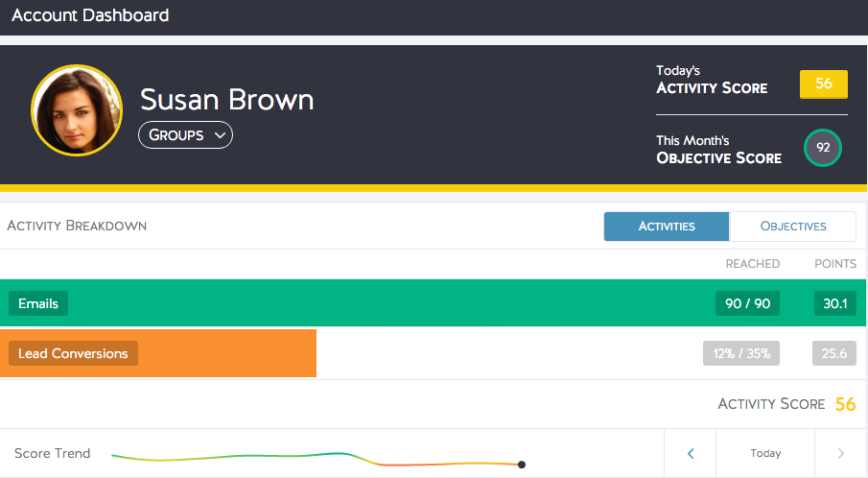Click the 30.1 points badge

834,303
